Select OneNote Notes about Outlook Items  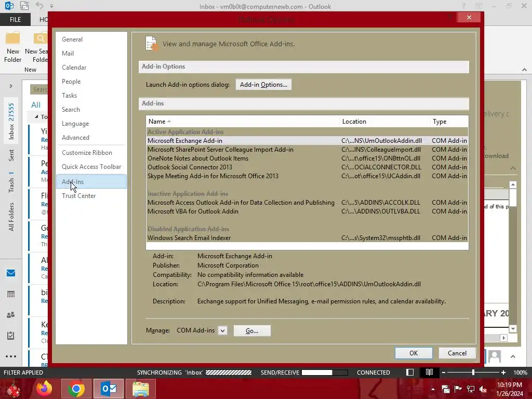coord(307,158)
